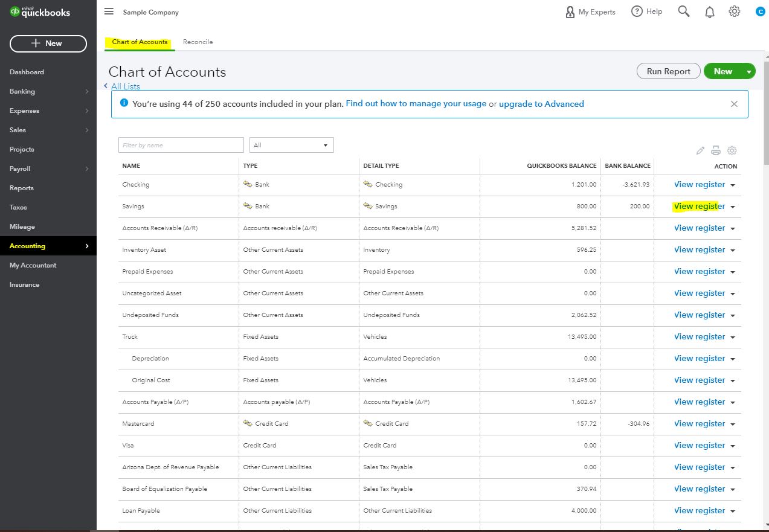This screenshot has height=532, width=769.
Task: Toggle the hamburger navigation menu icon
Action: 109,11
